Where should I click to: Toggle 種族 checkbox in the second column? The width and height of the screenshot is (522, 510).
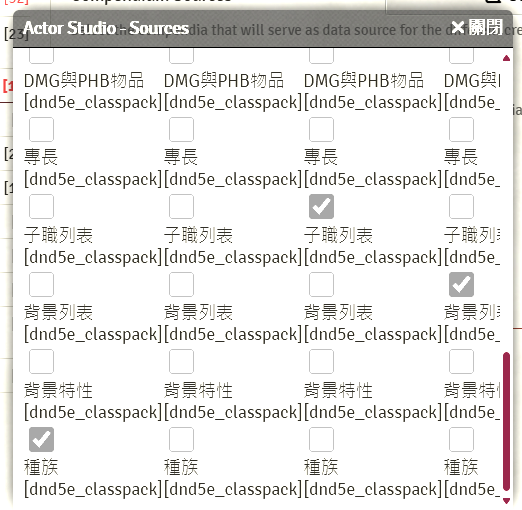point(181,439)
